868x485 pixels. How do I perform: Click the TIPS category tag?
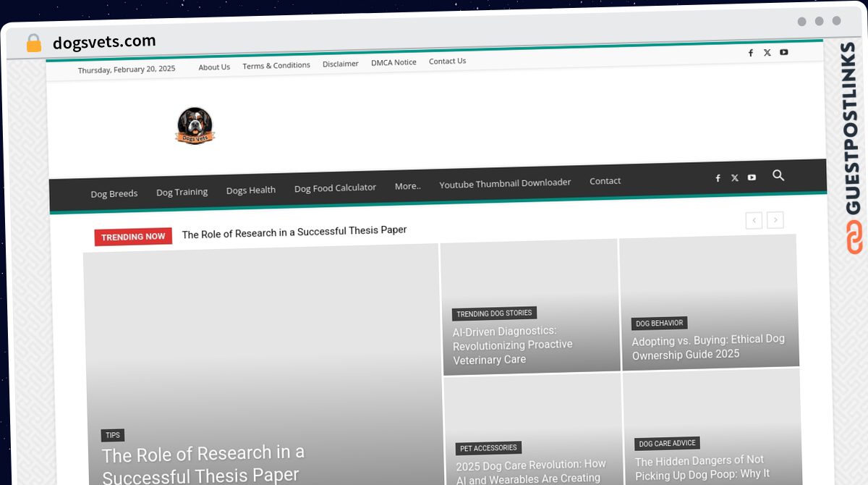(x=113, y=435)
